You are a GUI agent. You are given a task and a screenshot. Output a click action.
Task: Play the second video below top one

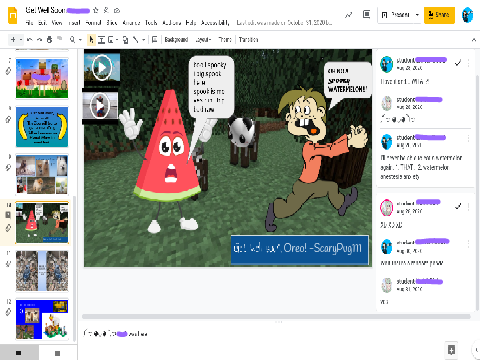click(100, 106)
